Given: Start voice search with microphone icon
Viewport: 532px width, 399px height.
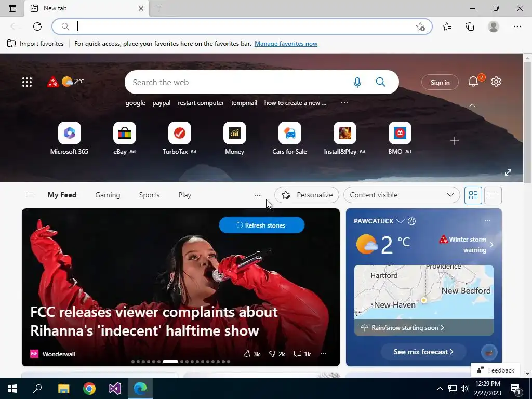Looking at the screenshot, I should (x=357, y=82).
